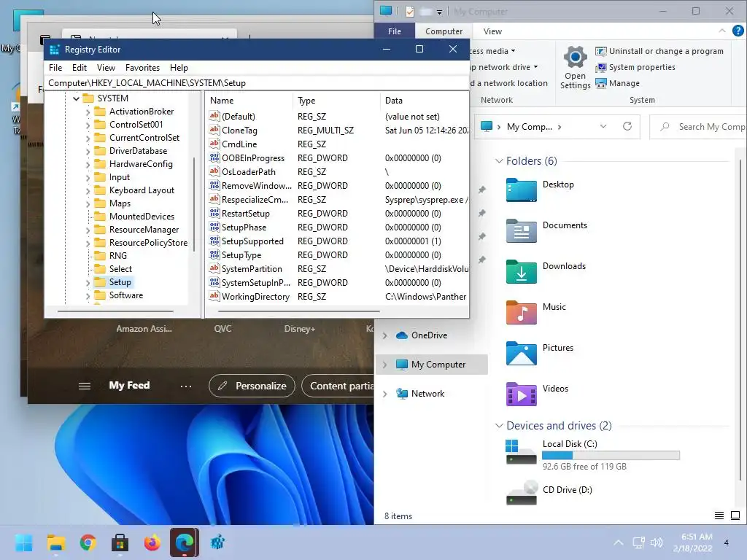Refresh the My Computer address bar
Image resolution: width=747 pixels, height=560 pixels.
[x=627, y=126]
